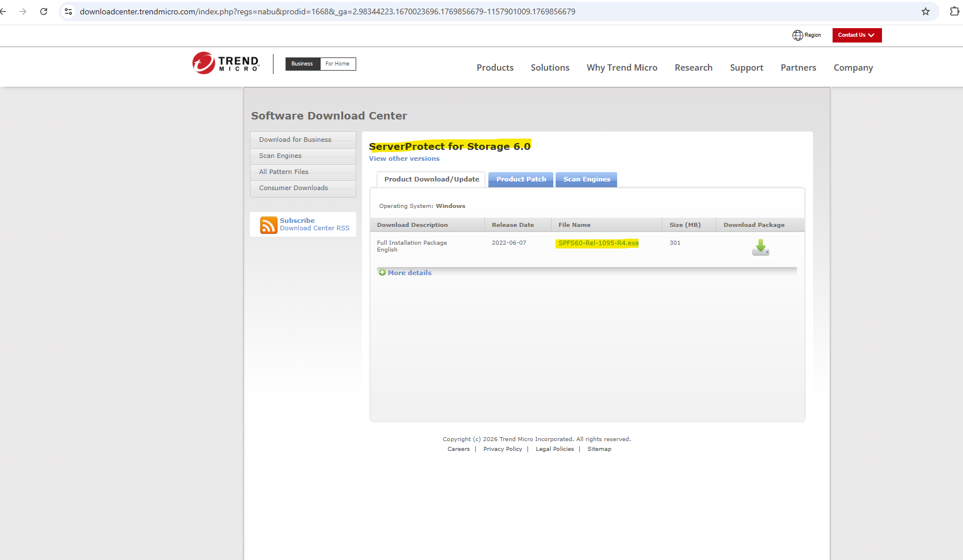Open the SPFS60-Rel-1095-R4.exe file link

[598, 243]
